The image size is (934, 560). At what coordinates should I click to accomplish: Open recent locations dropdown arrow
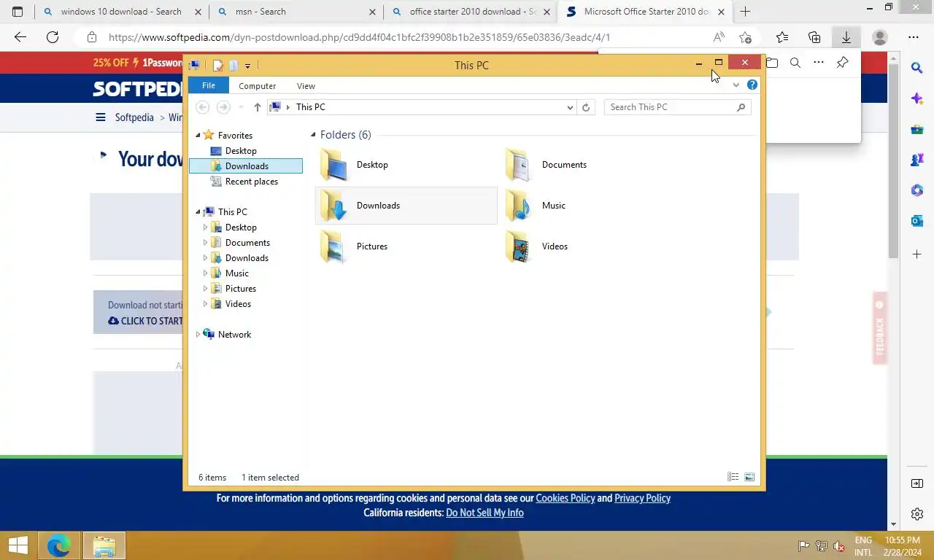pos(241,107)
